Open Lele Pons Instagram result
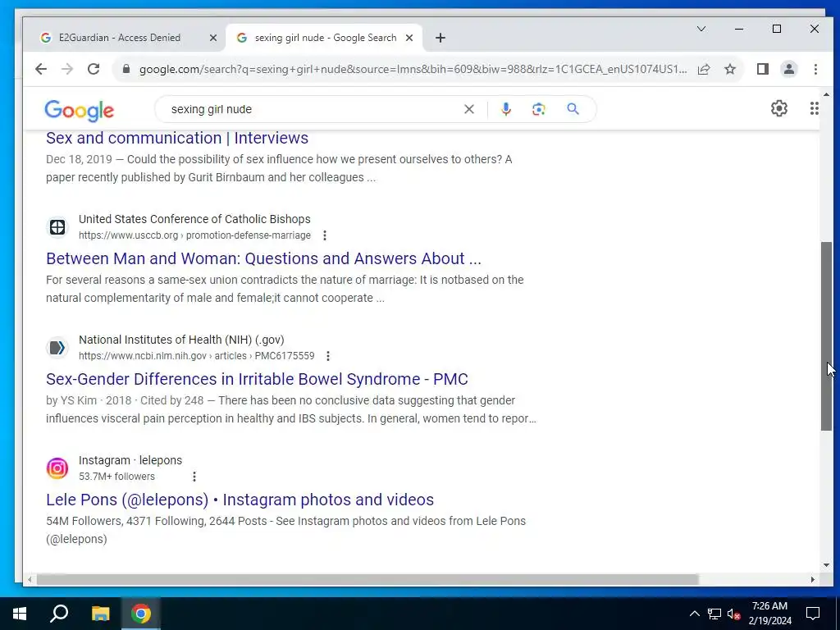Screen dimensions: 840x630 point(240,500)
